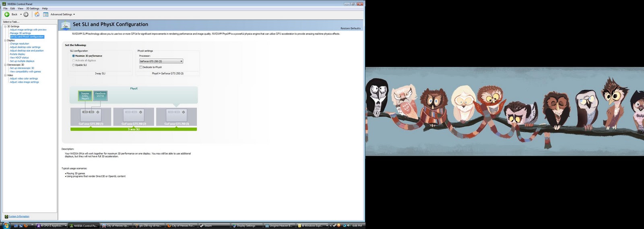
Task: Collapse the 3D Settings tree node
Action: click(x=5, y=27)
